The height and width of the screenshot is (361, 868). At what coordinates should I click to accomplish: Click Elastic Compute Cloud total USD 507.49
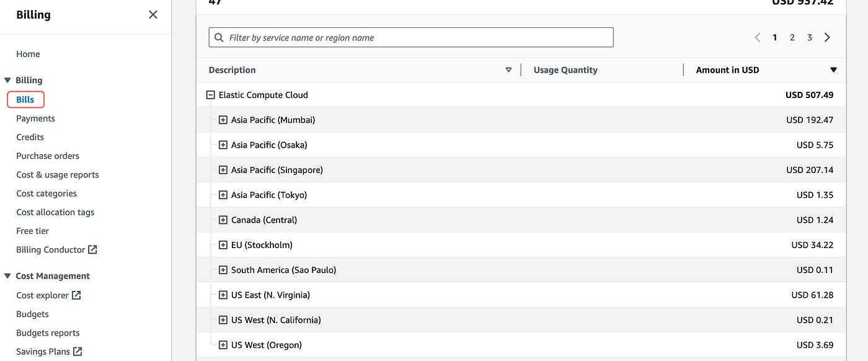tap(809, 95)
